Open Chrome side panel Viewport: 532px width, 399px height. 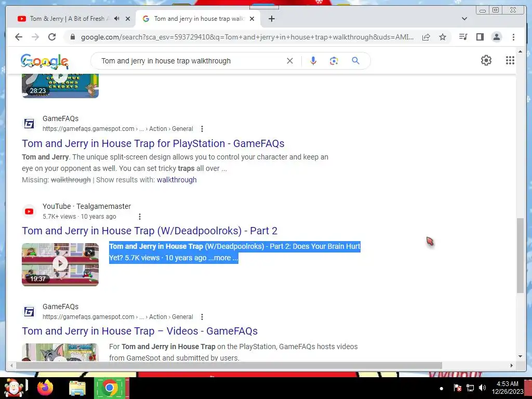[480, 37]
